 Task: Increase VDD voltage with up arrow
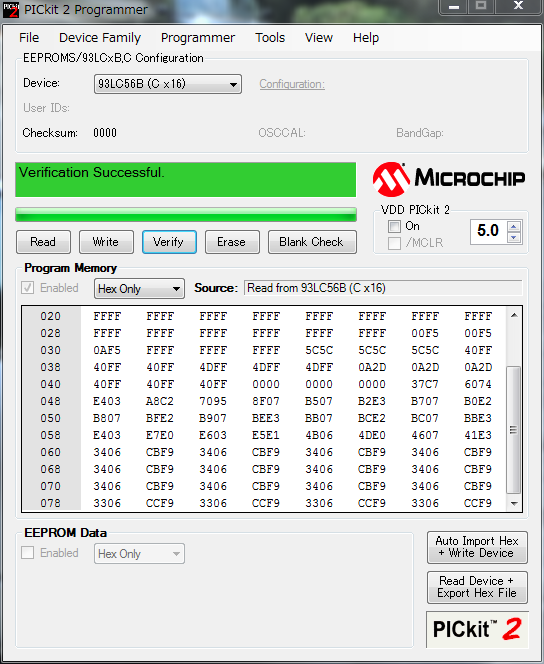(514, 227)
